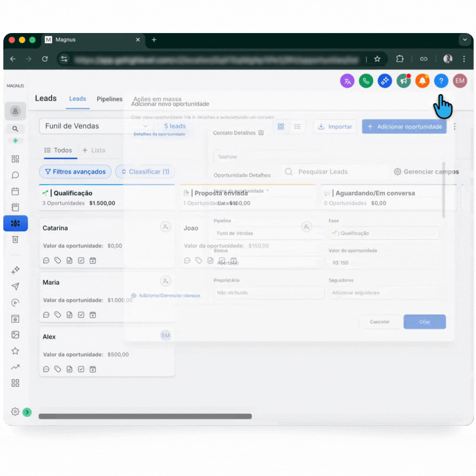Image resolution: width=476 pixels, height=476 pixels.
Task: Open the blue AI sparkle icon
Action: (x=385, y=81)
